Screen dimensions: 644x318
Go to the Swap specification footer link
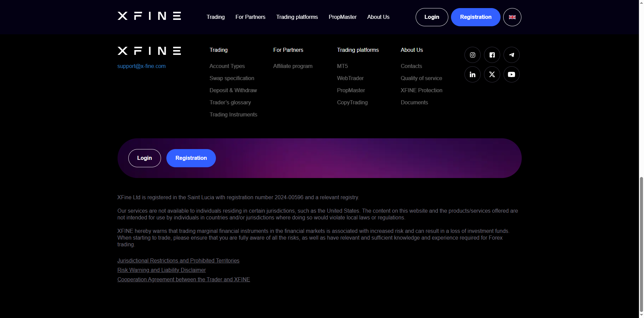click(232, 78)
